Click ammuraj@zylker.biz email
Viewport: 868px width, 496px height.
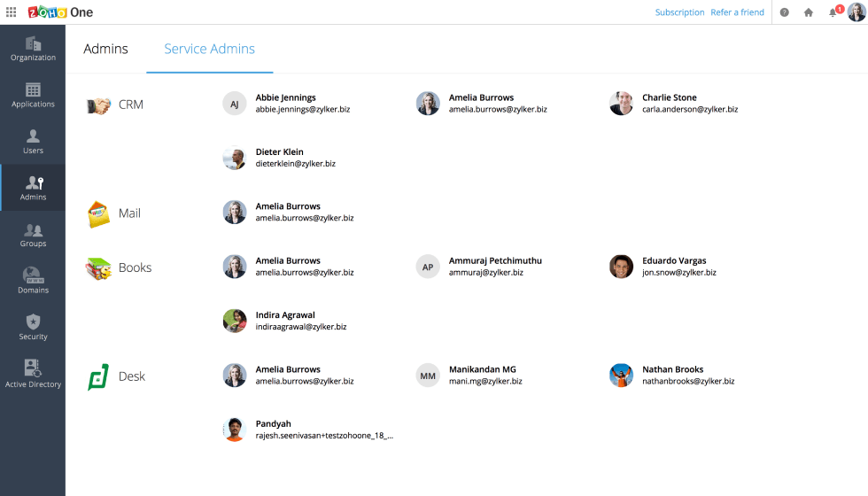[x=486, y=273]
